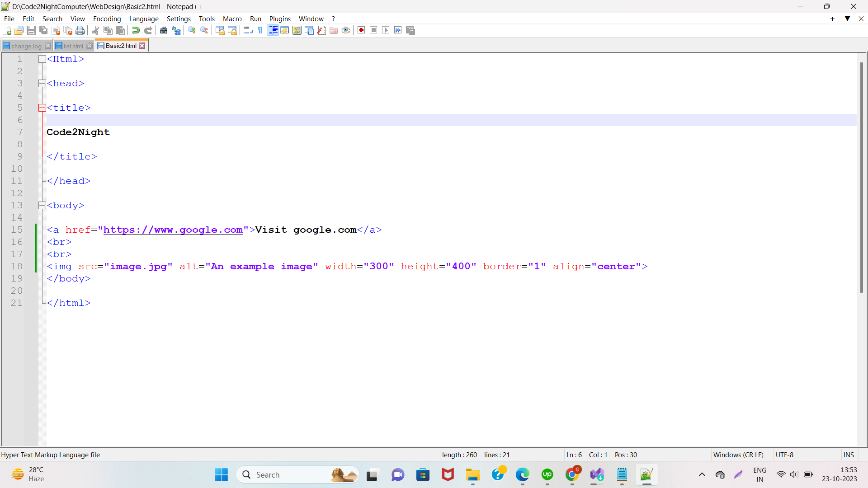Follow the https://www.google.com link in code
Screen dimensions: 868x488
point(173,230)
